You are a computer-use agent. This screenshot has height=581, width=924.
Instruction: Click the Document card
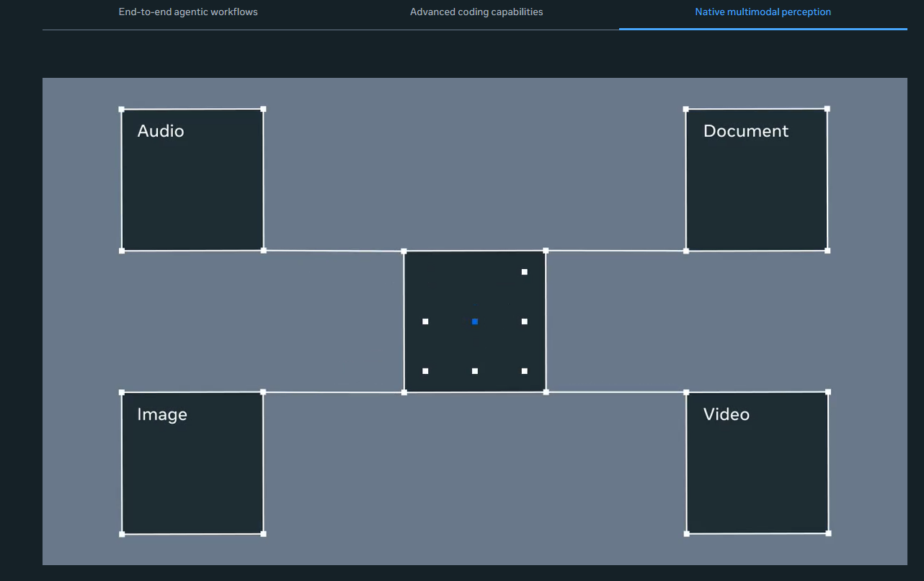click(756, 180)
